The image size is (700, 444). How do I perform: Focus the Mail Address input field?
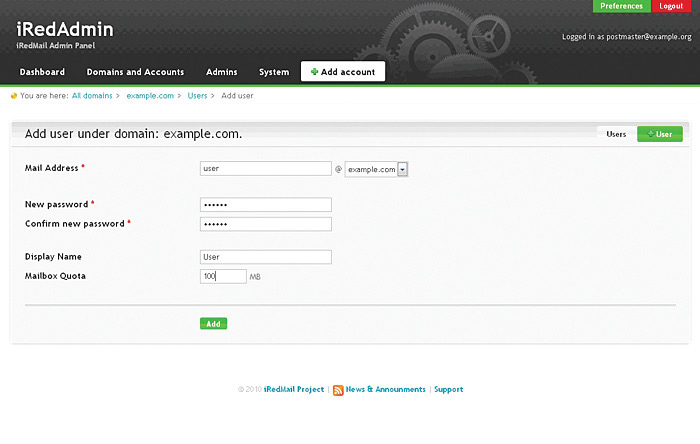coord(265,169)
